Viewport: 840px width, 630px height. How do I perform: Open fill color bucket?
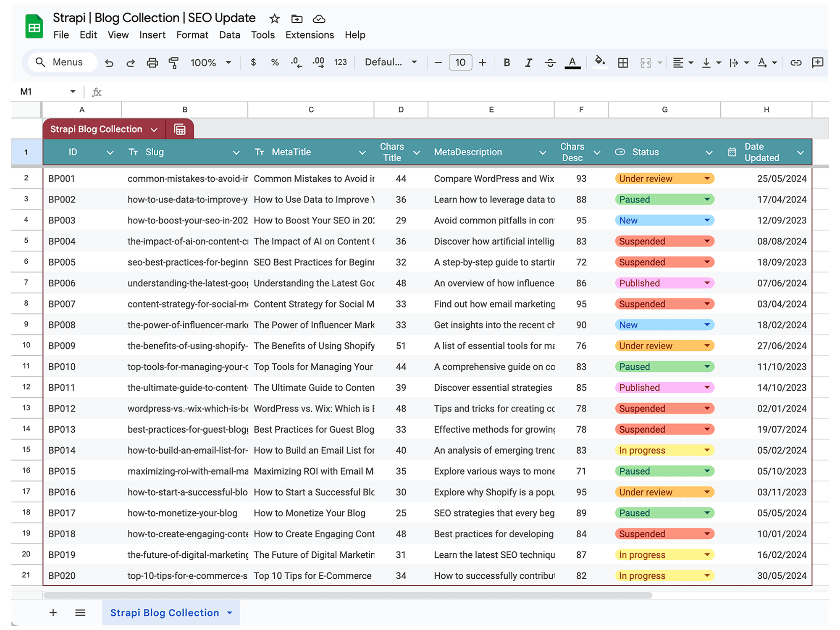(600, 62)
